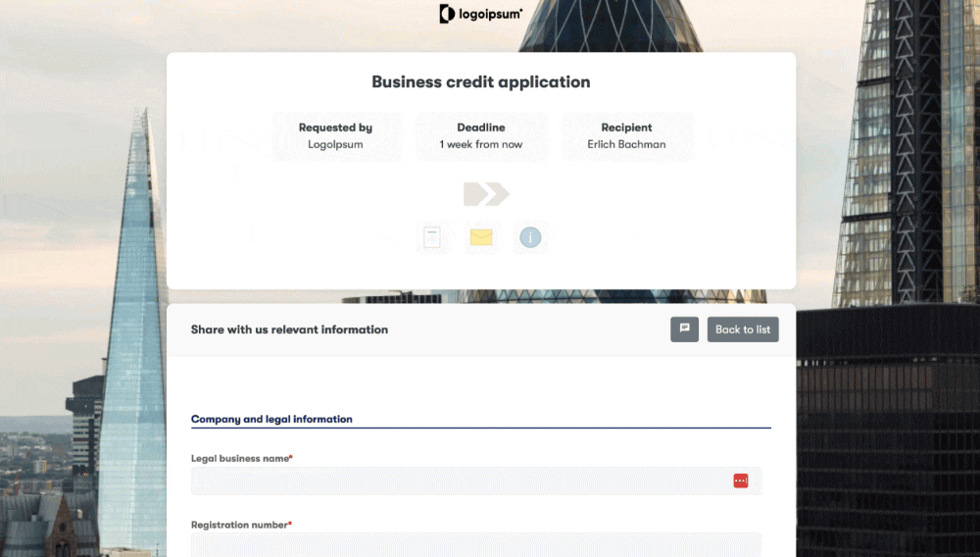Select the "1 week from now" deadline text
This screenshot has height=557, width=980.
[x=480, y=144]
